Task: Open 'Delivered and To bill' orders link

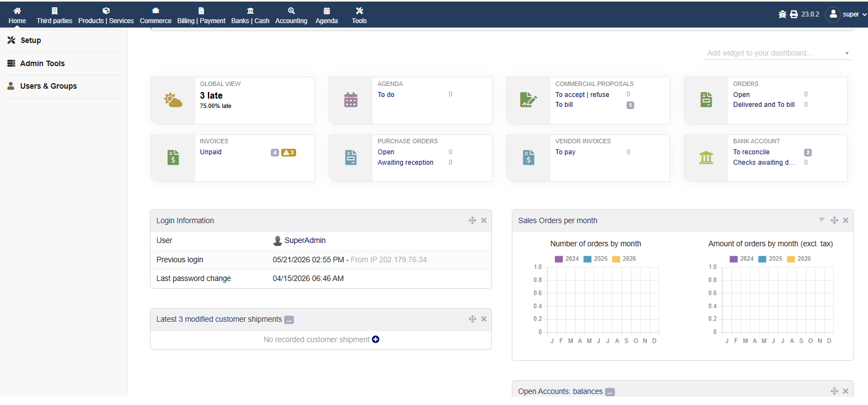Action: coord(764,105)
